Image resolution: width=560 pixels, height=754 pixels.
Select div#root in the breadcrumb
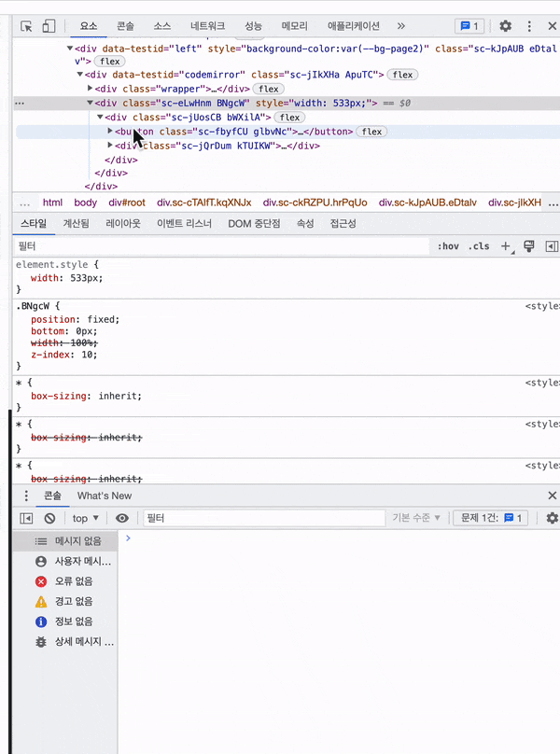[127, 202]
